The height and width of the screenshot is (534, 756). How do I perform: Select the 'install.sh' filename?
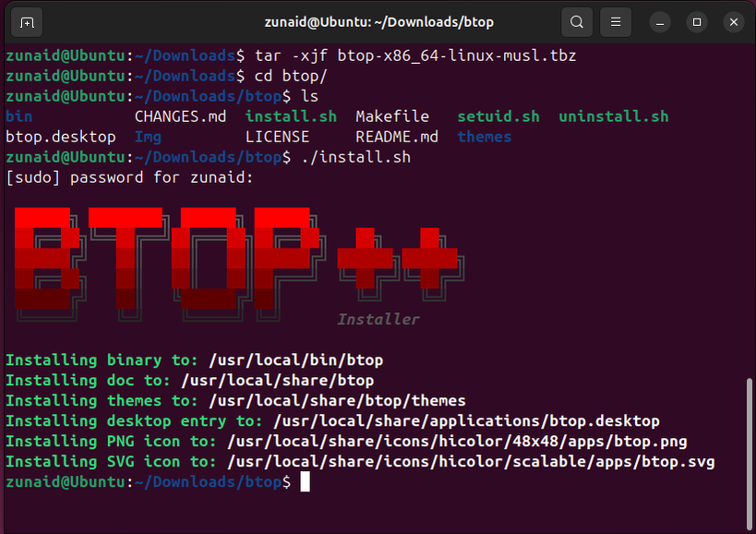(290, 115)
